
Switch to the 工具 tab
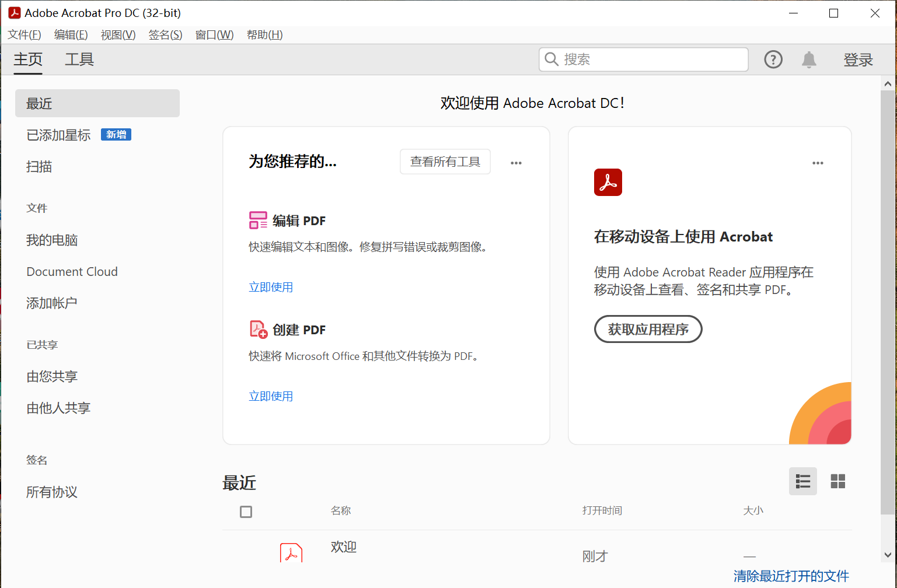coord(79,60)
